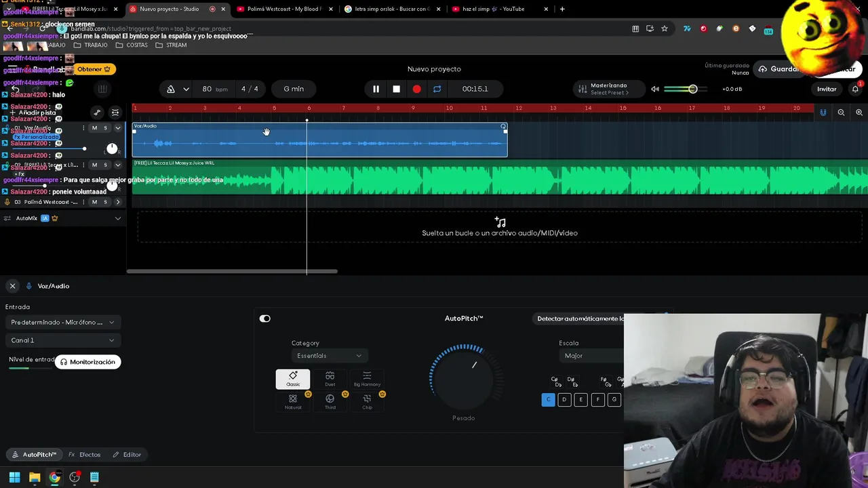Select note D in scale keys
This screenshot has width=868, height=488.
tap(564, 400)
